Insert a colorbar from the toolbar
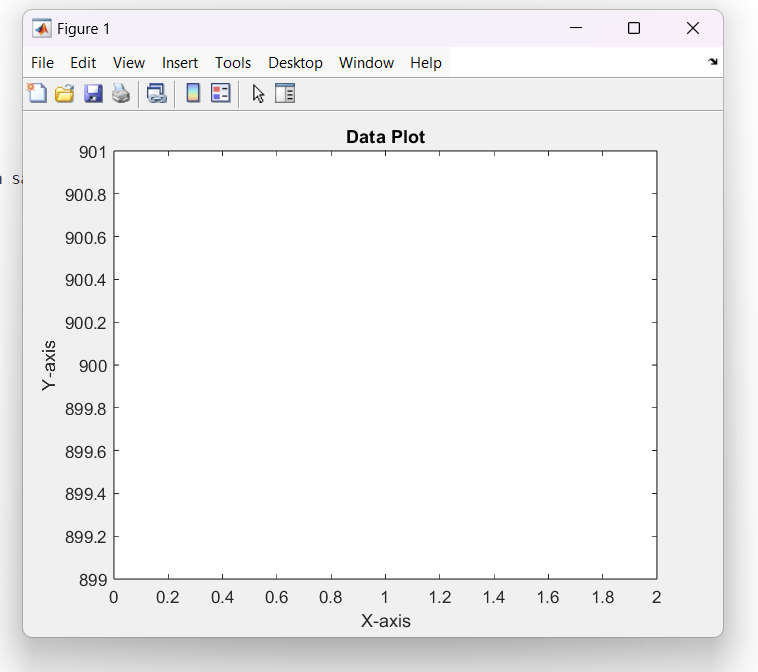 pyautogui.click(x=193, y=93)
